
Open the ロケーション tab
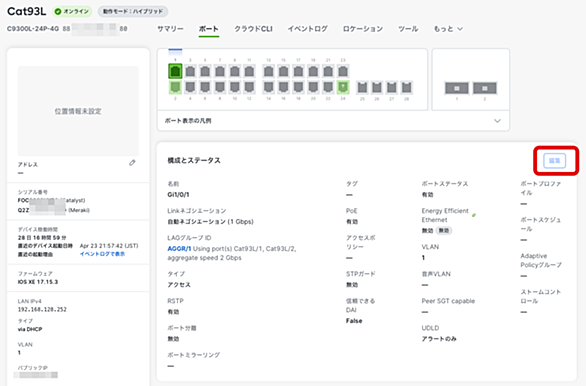(x=363, y=29)
